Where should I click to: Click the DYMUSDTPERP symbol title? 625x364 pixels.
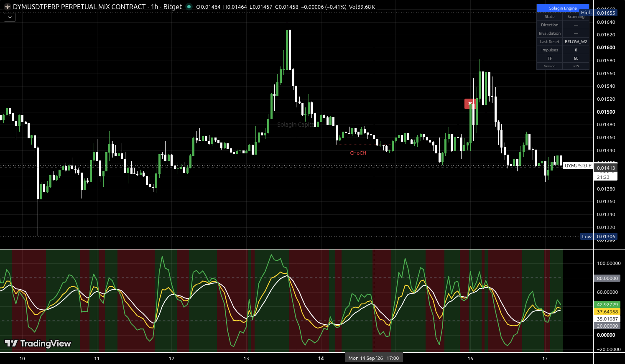pos(79,7)
